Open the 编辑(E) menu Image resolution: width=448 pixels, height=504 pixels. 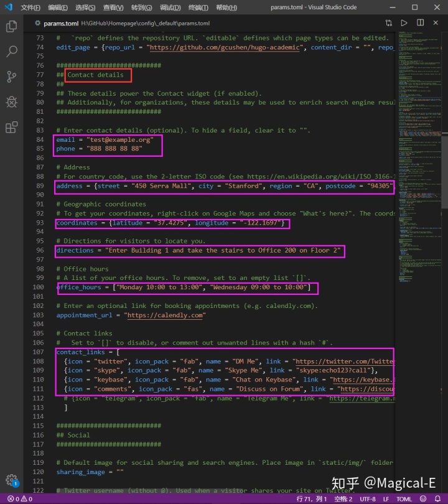tap(58, 7)
